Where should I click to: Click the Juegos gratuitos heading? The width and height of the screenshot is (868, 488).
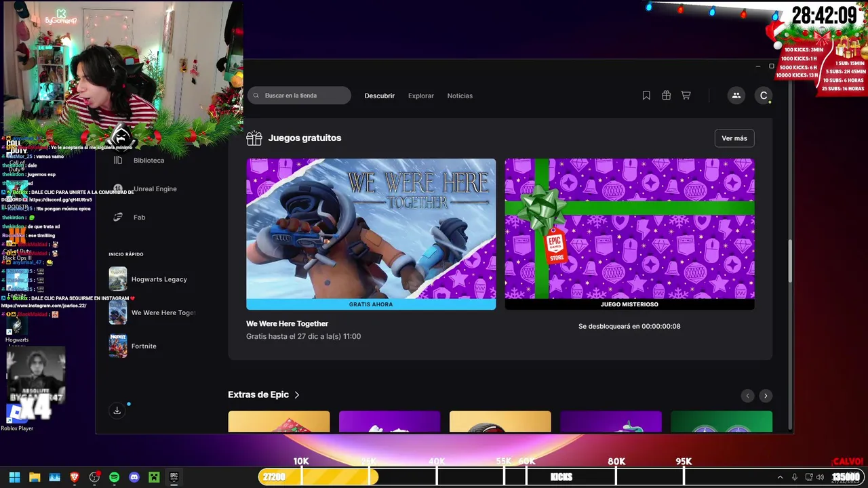click(x=304, y=138)
